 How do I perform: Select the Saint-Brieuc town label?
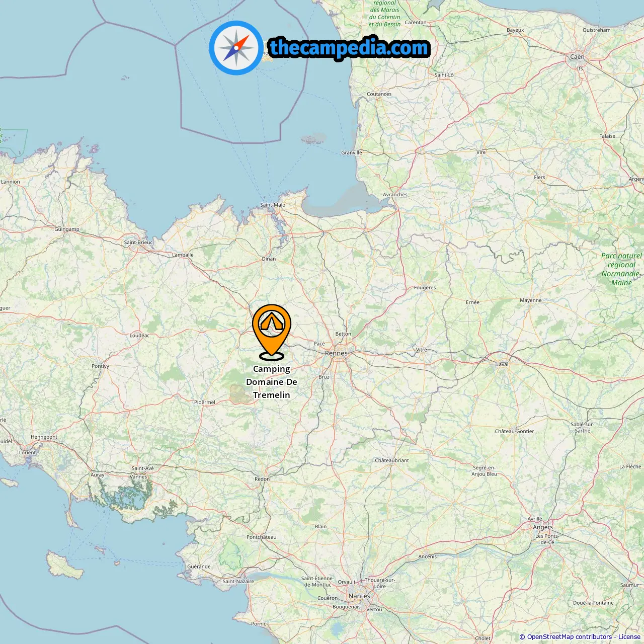138,243
